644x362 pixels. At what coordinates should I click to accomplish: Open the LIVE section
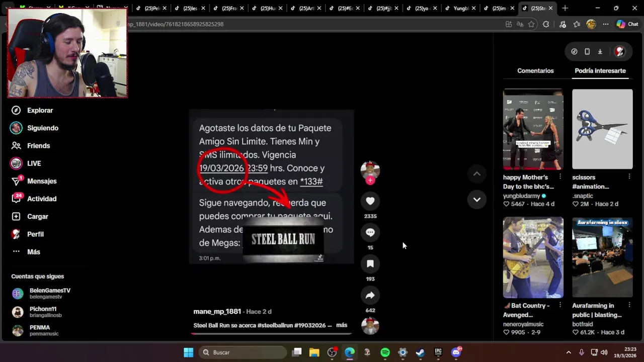[26, 163]
